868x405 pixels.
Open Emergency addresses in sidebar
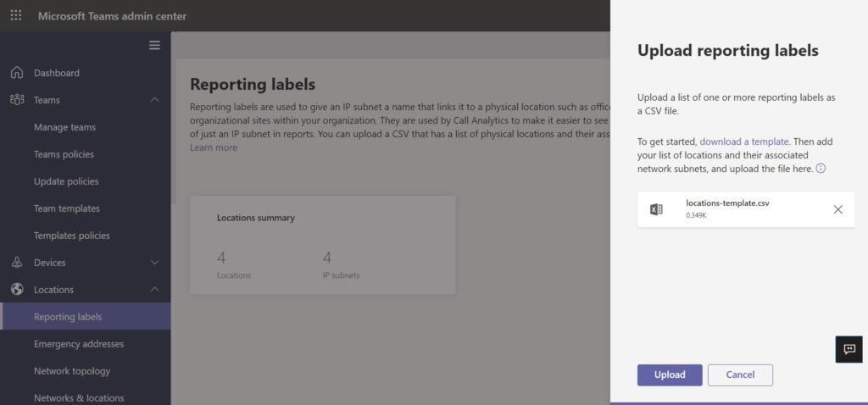coord(79,344)
